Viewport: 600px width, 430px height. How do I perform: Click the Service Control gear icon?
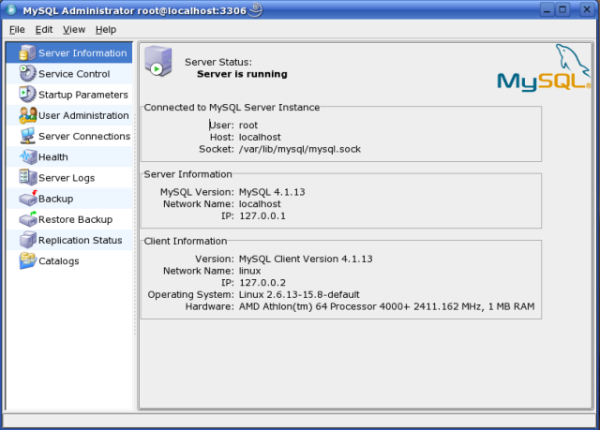tap(28, 73)
